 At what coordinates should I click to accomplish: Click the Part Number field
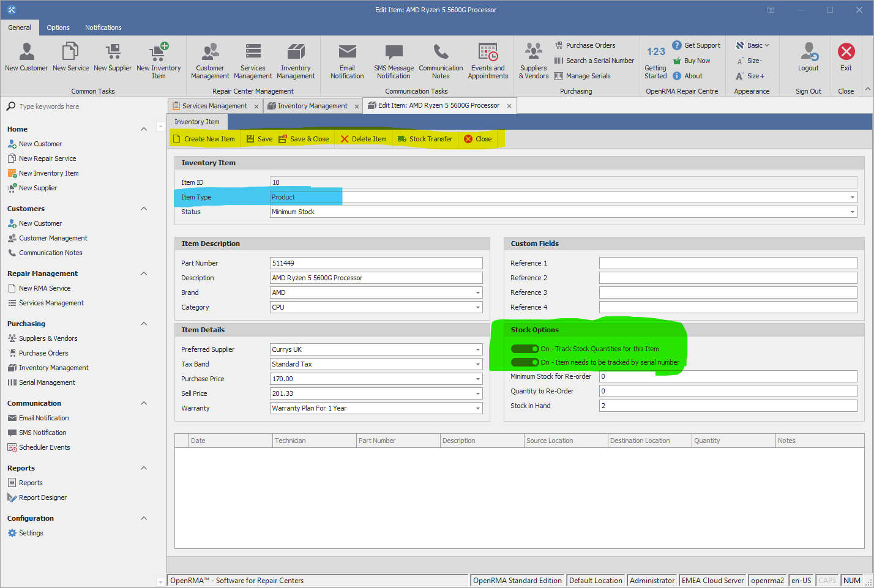click(x=376, y=263)
